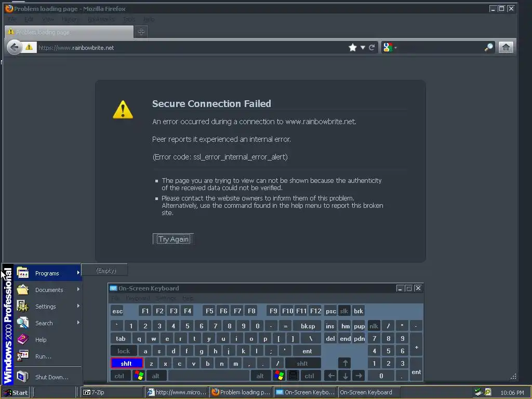Go back with Firefox back arrow

(x=15, y=47)
